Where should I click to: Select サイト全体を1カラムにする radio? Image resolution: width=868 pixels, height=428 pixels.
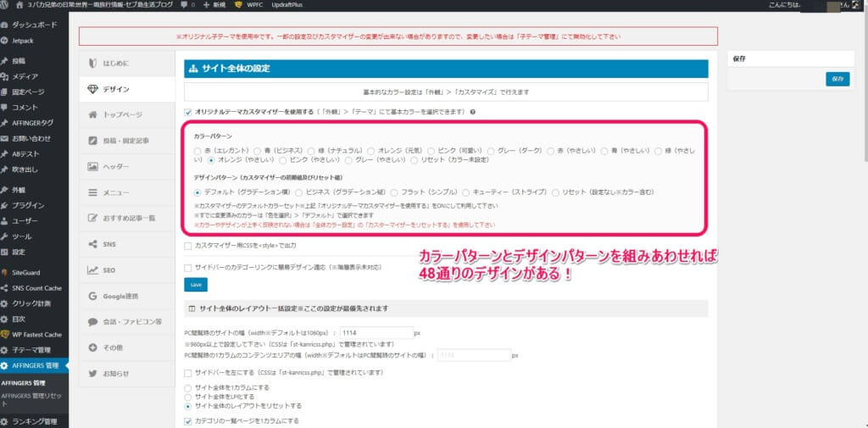(x=188, y=387)
